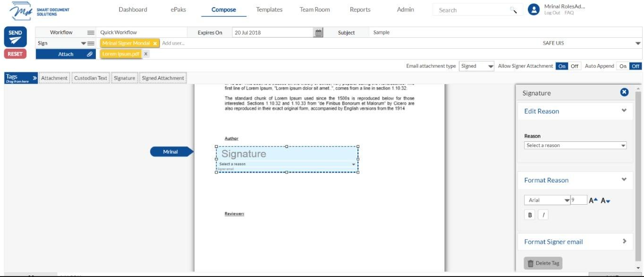Go to the Admin tab
Image resolution: width=644 pixels, height=277 pixels.
[406, 9]
